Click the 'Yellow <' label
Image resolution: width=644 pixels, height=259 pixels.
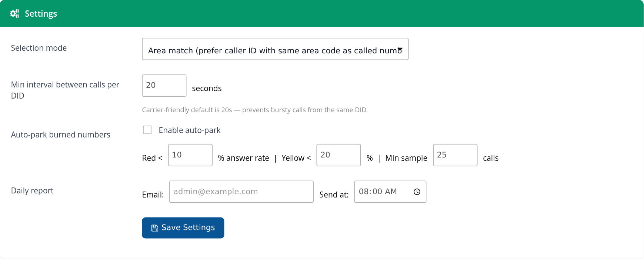click(x=296, y=158)
